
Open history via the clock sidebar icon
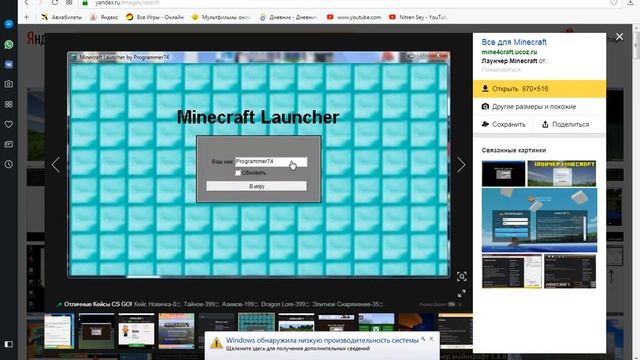click(9, 164)
